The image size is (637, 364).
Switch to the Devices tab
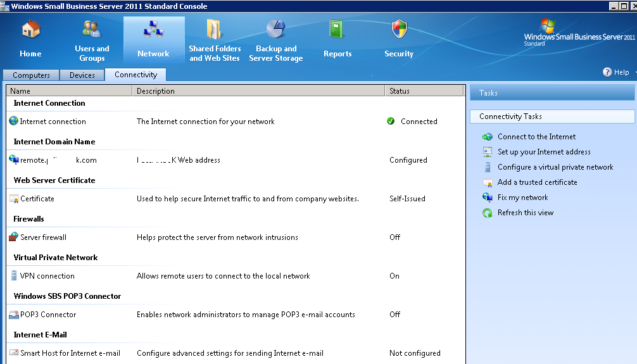coord(82,75)
